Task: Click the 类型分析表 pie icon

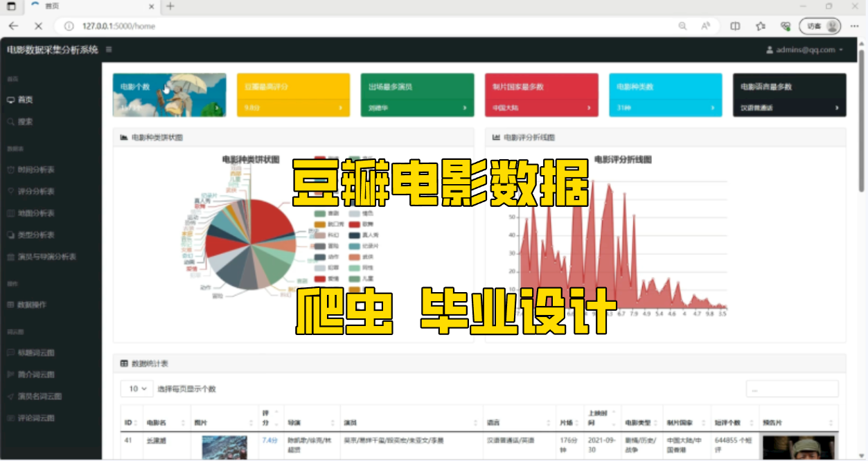Action: pyautogui.click(x=10, y=235)
